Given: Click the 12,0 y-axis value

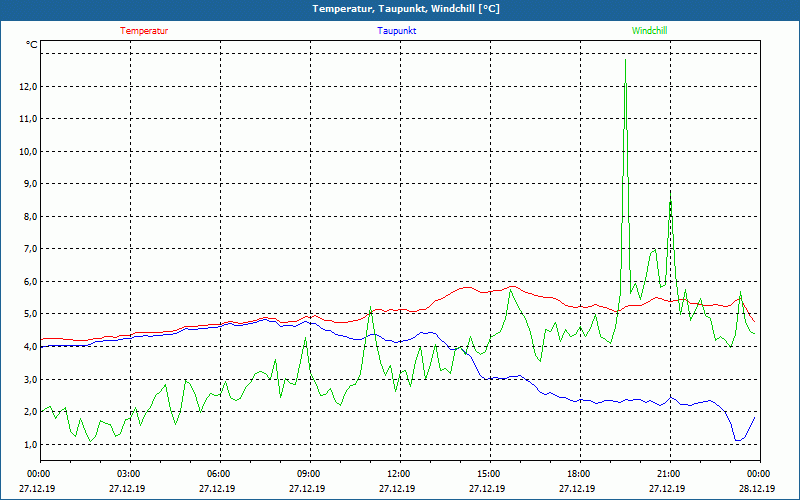Looking at the screenshot, I should point(29,87).
